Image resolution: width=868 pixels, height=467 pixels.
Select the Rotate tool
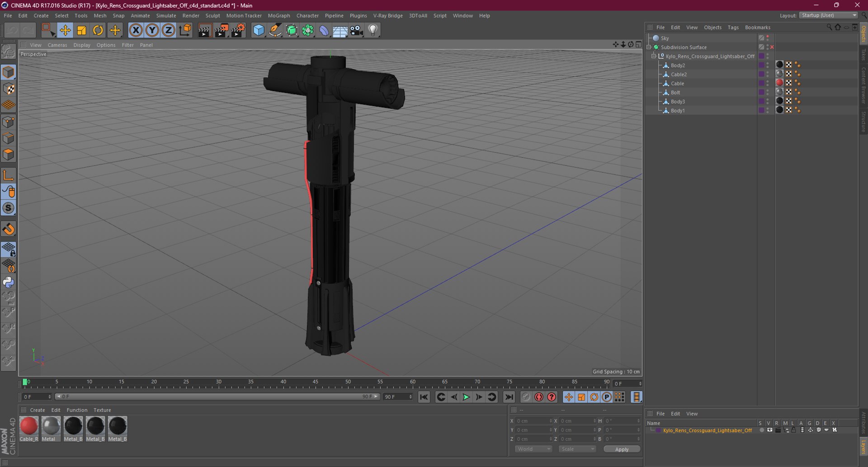click(x=98, y=30)
